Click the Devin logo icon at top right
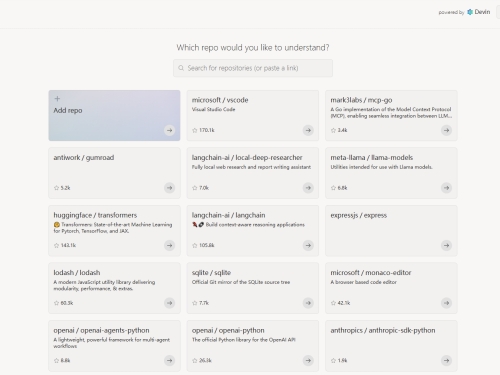Screen dimensions: 500x375 [x=470, y=12]
